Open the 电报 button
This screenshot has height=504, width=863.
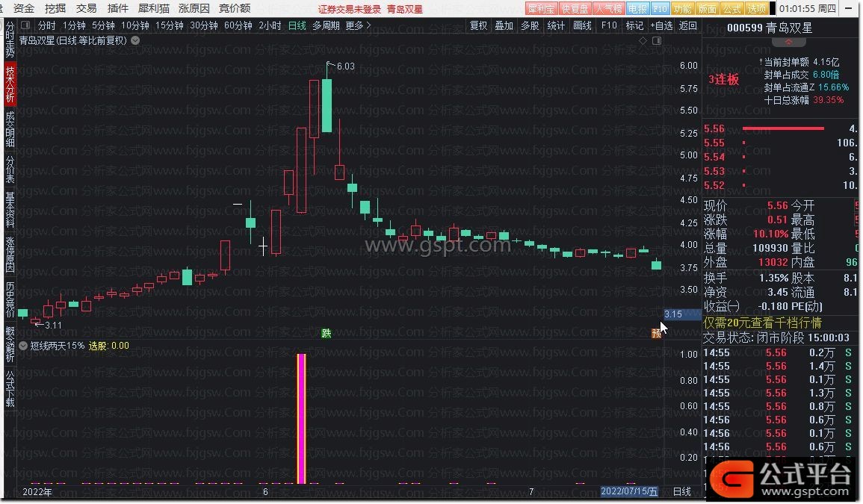(x=637, y=9)
